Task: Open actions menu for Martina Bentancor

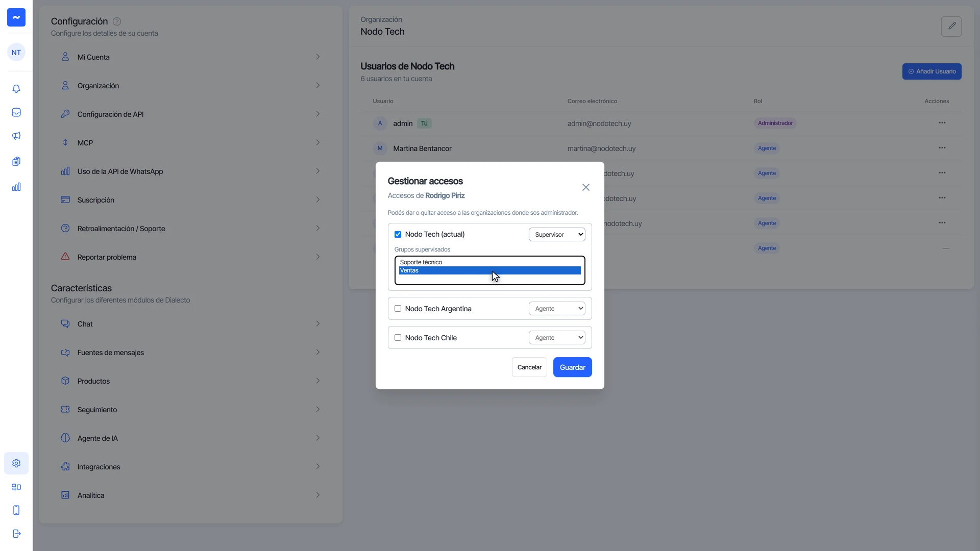Action: click(942, 148)
